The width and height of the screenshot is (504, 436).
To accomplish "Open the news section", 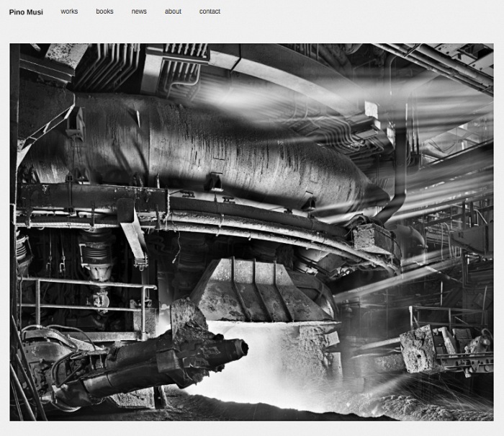I will coord(139,12).
